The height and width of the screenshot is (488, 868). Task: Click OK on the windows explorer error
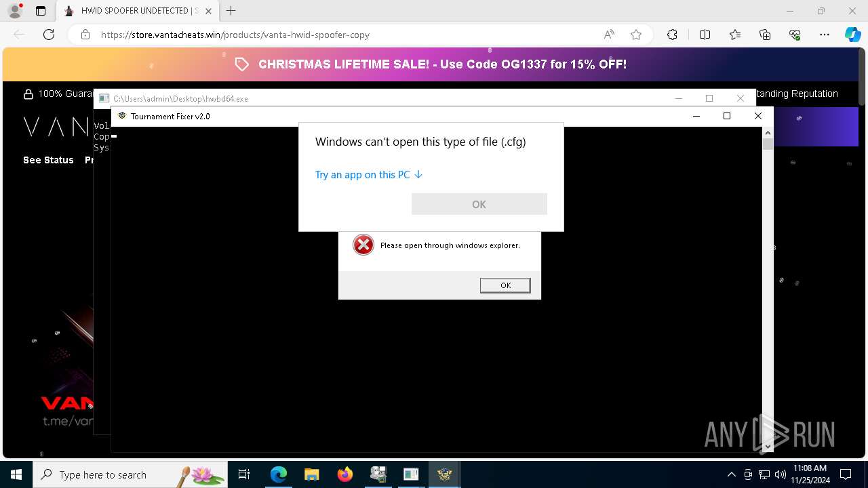tap(505, 285)
